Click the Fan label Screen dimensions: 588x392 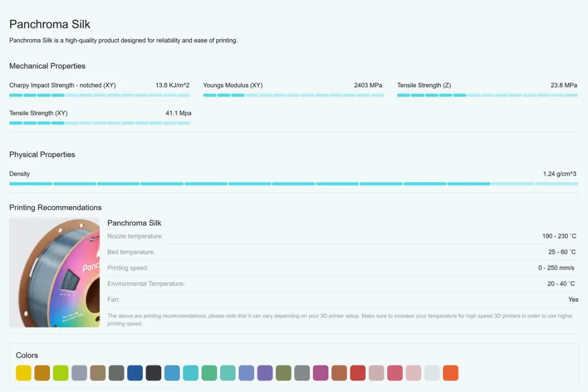[114, 300]
